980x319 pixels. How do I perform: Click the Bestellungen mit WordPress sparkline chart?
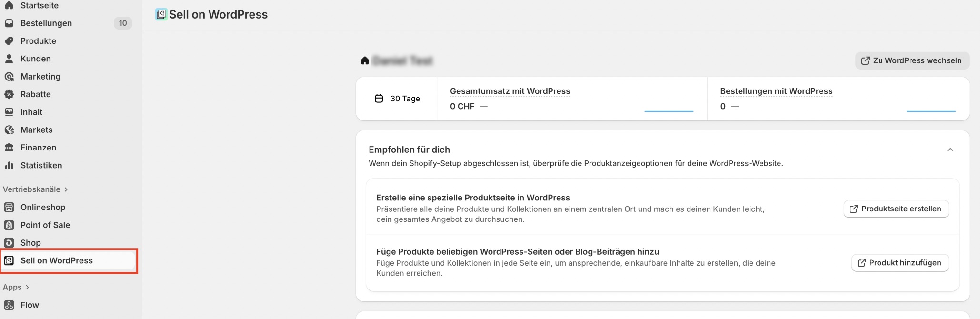click(931, 111)
